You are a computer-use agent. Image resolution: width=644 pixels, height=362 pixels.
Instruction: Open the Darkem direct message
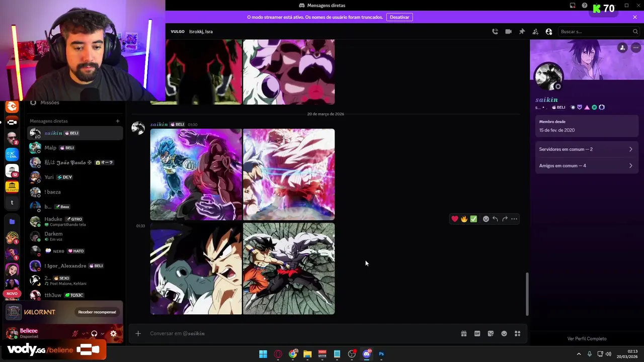tap(75, 236)
